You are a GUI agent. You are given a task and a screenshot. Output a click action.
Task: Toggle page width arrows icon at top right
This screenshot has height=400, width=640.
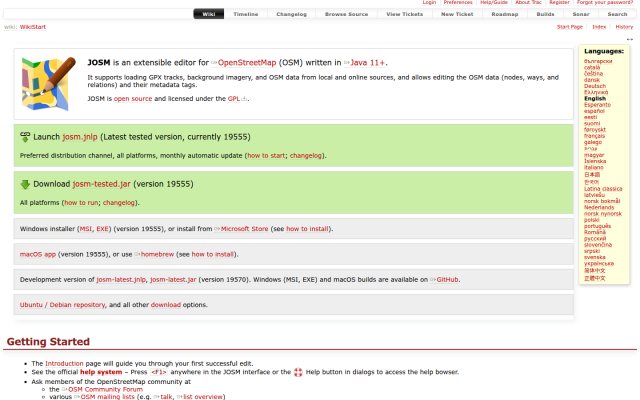(x=630, y=39)
